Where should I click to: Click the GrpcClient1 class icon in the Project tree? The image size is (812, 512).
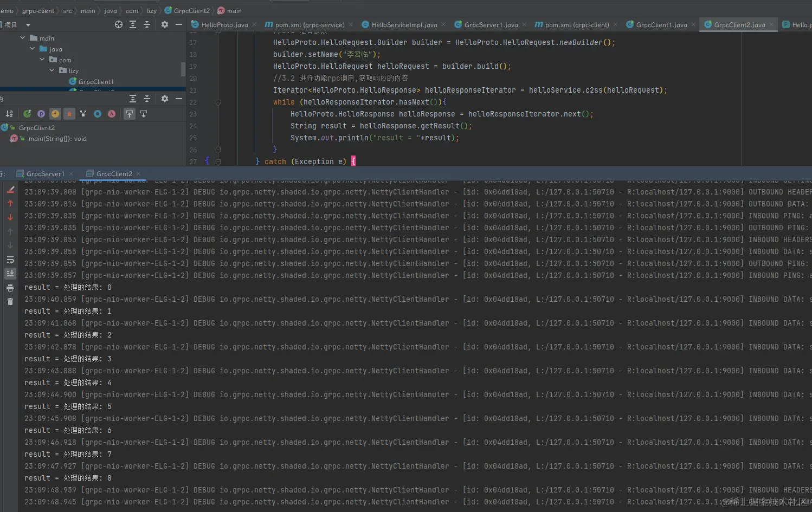pyautogui.click(x=73, y=82)
